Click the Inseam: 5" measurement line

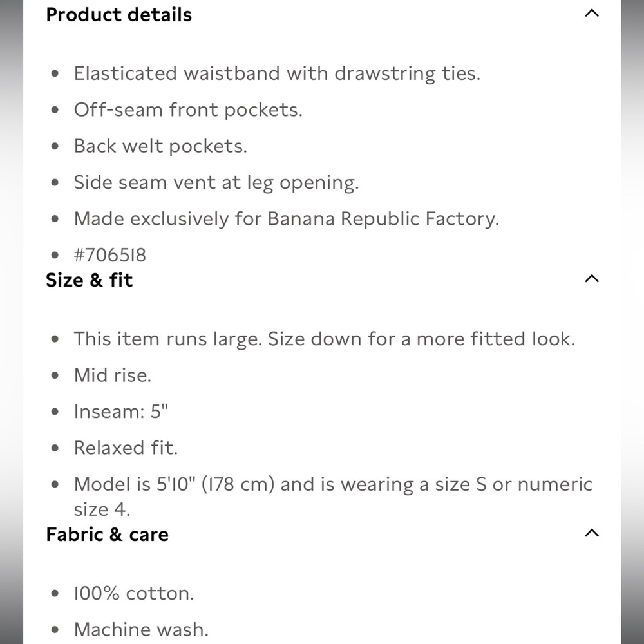(x=121, y=411)
